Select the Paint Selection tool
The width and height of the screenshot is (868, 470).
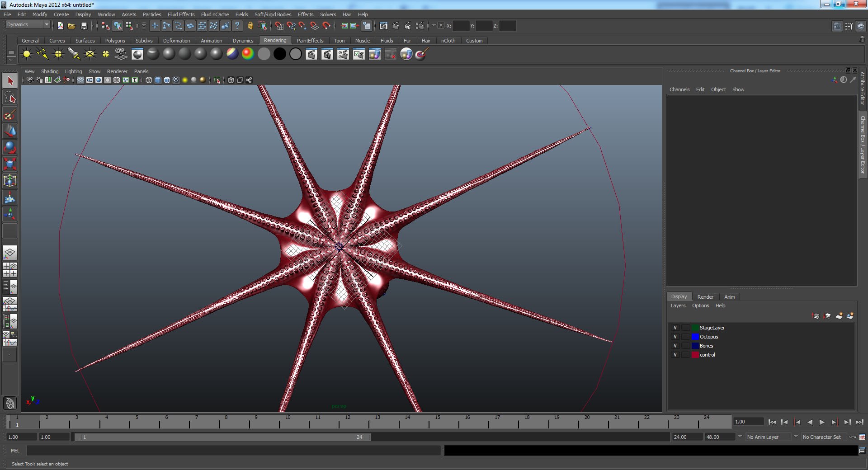click(x=10, y=114)
